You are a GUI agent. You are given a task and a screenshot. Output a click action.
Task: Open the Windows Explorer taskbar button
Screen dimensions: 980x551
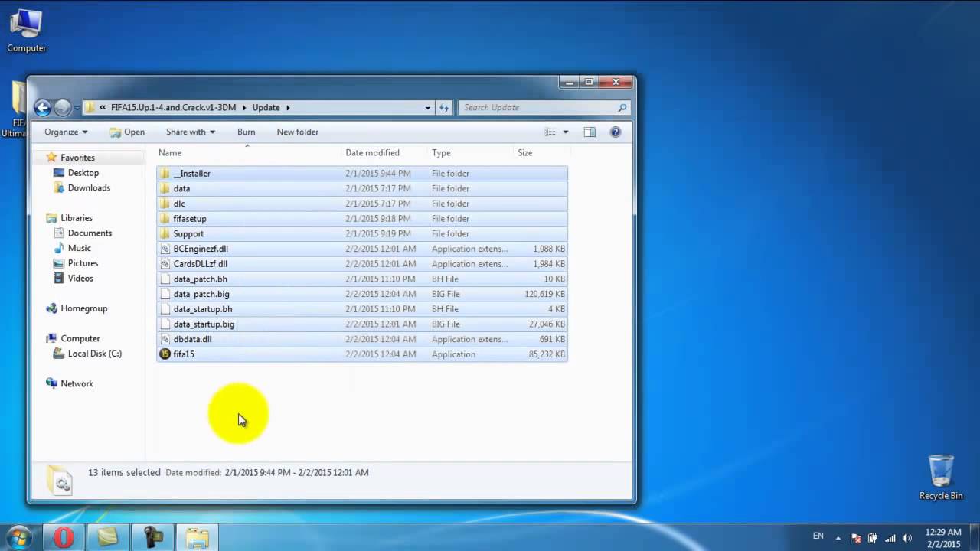tap(197, 537)
